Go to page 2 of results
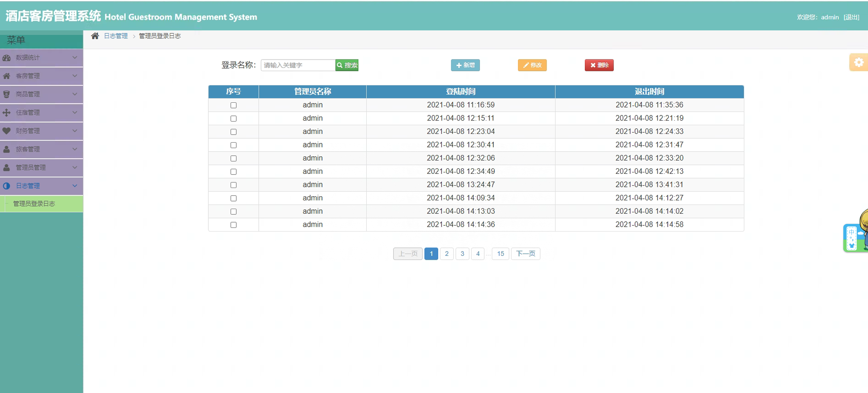This screenshot has width=868, height=393. (447, 254)
